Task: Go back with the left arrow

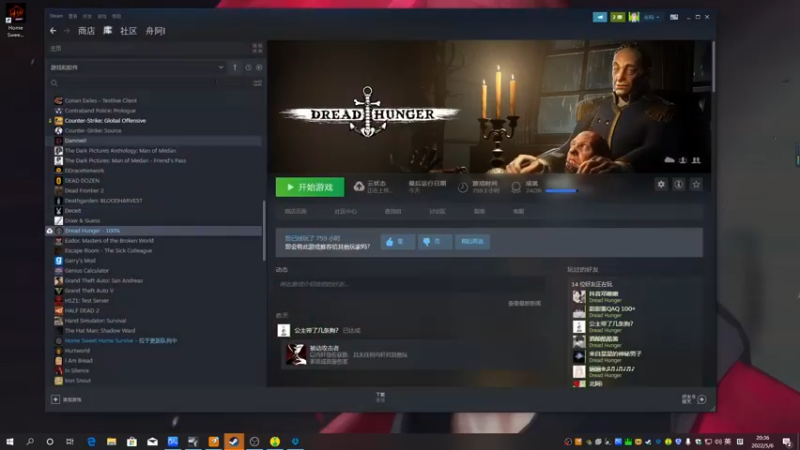Action: point(53,31)
